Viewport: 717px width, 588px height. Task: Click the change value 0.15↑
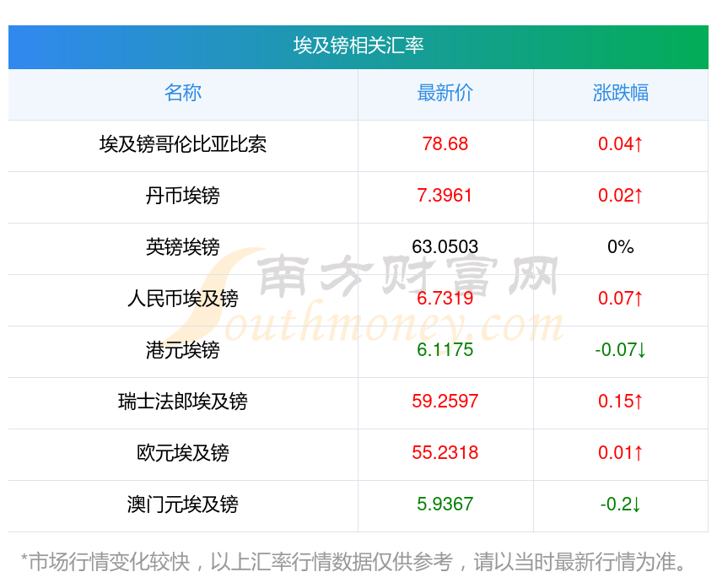(621, 402)
